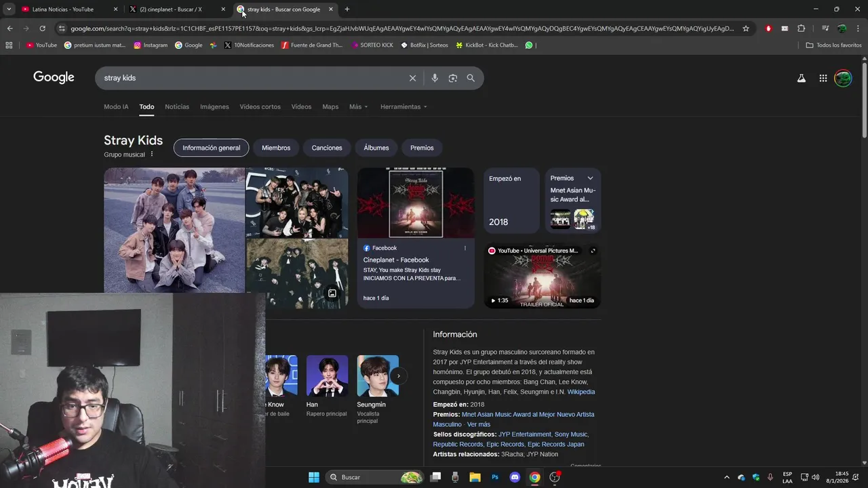The image size is (868, 488).
Task: Switch to the Modo IA tab
Action: [x=116, y=106]
